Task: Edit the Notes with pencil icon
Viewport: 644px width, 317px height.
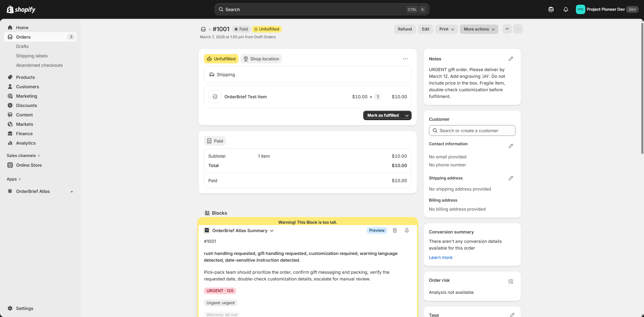Action: pyautogui.click(x=511, y=59)
